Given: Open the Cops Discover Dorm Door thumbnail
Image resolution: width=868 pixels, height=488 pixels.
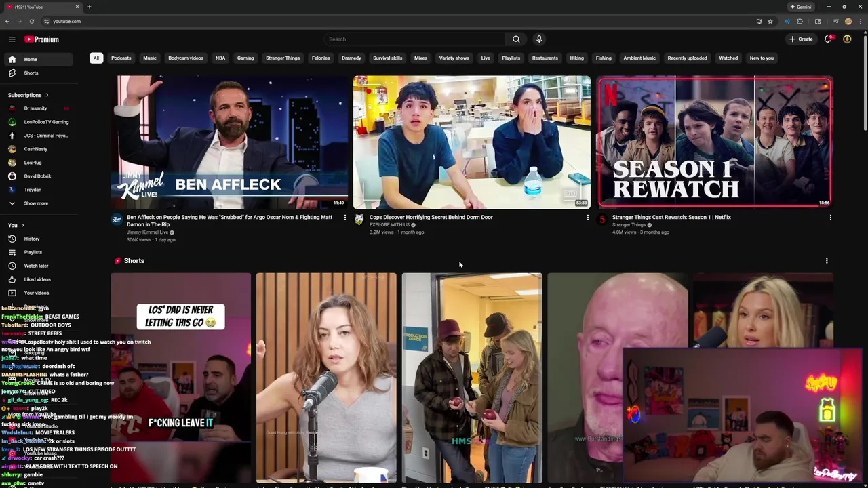Looking at the screenshot, I should click(x=472, y=142).
